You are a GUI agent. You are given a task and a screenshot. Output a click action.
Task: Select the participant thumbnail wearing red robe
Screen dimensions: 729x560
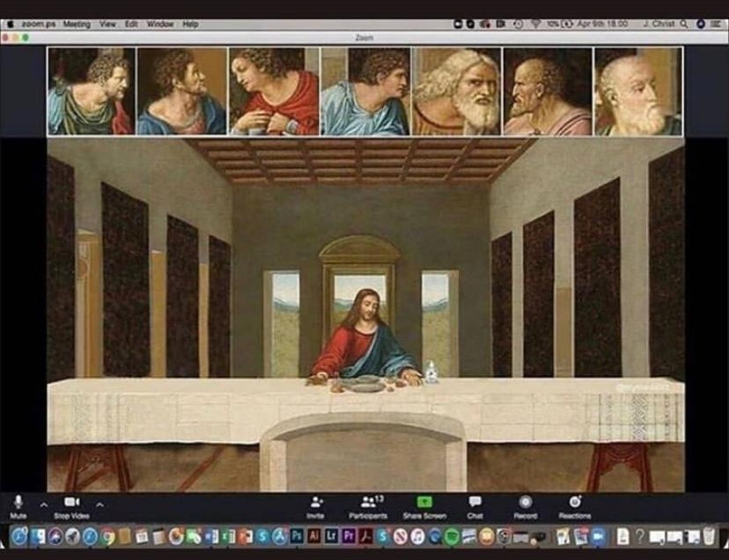click(x=274, y=92)
